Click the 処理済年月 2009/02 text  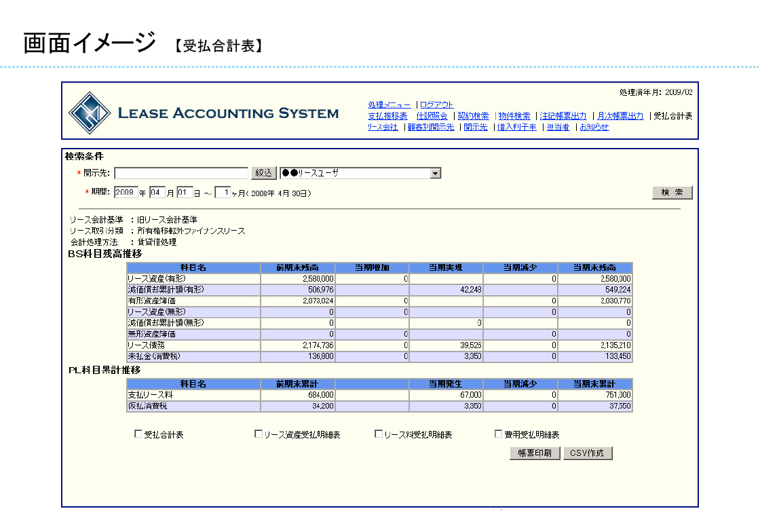pyautogui.click(x=655, y=92)
